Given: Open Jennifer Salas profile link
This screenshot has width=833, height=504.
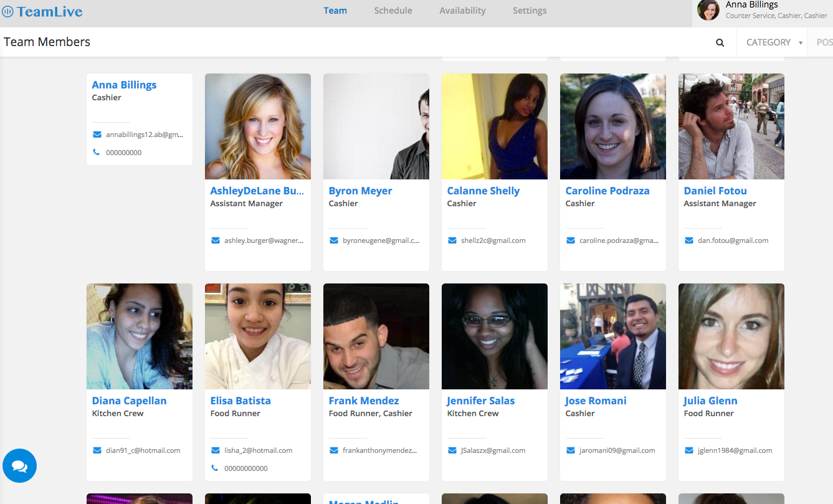Looking at the screenshot, I should [x=480, y=401].
